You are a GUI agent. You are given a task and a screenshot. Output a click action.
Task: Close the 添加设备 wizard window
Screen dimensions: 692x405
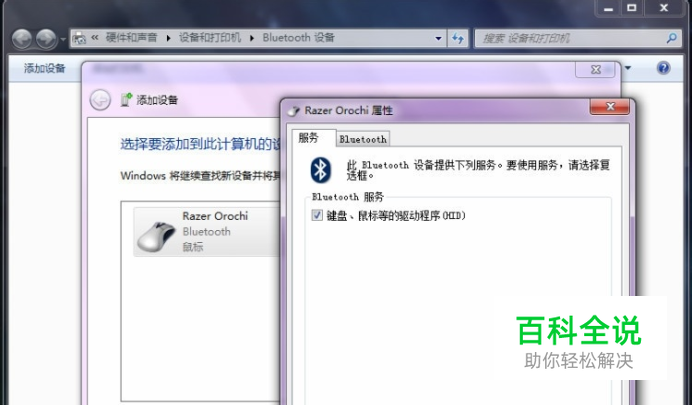coord(595,69)
